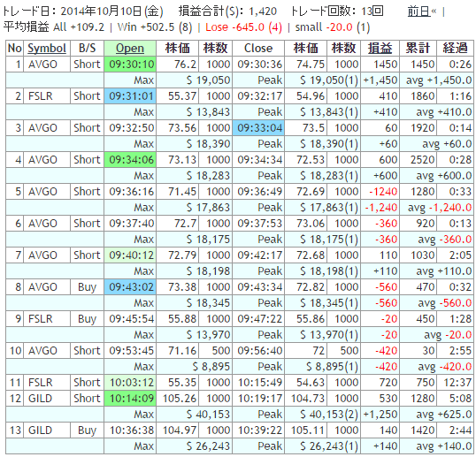Select trade 8 open time 09:43:02
This screenshot has width=476, height=457.
click(130, 287)
